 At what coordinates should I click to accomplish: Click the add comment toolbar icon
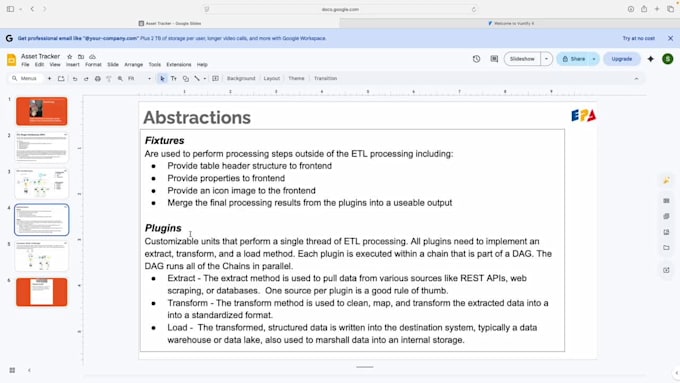click(x=215, y=79)
